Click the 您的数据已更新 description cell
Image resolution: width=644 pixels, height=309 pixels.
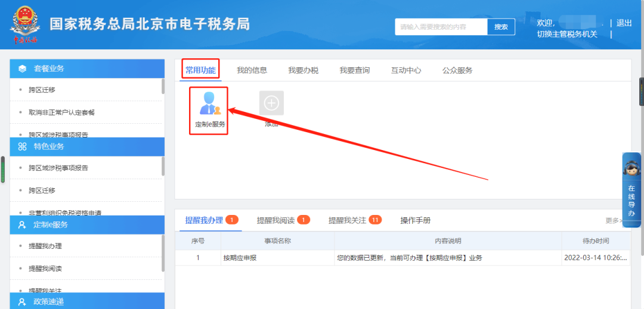click(448, 258)
